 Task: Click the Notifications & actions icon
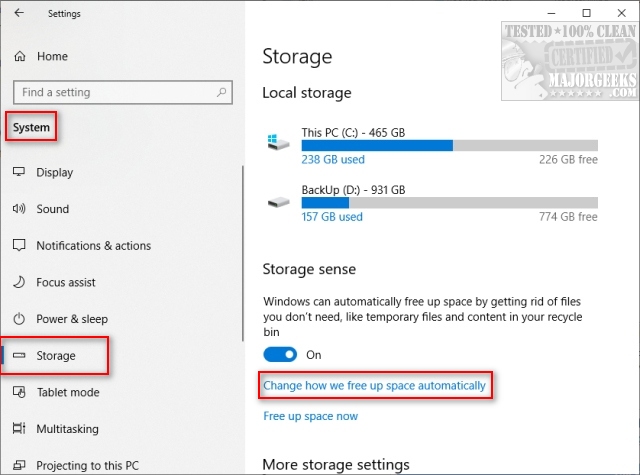19,246
